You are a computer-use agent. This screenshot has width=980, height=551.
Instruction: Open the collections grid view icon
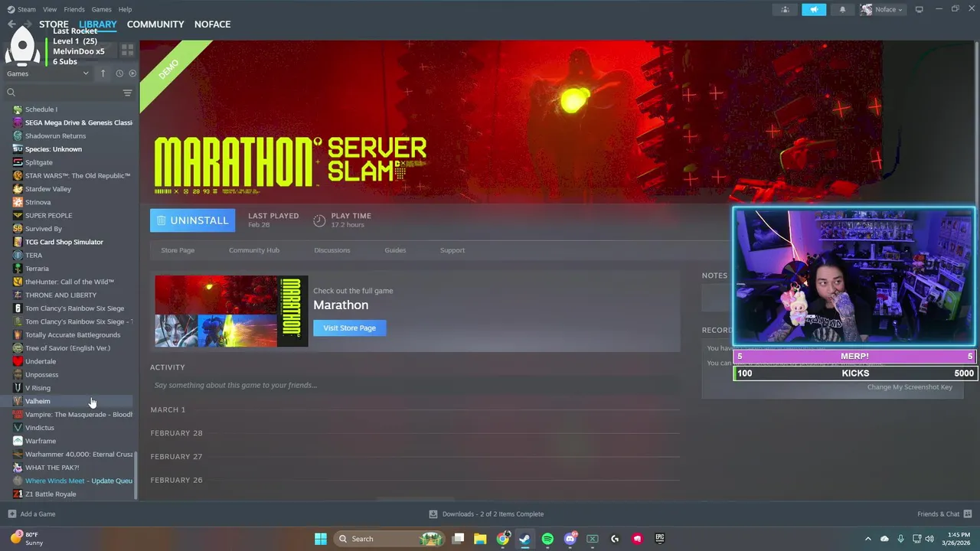click(x=127, y=50)
